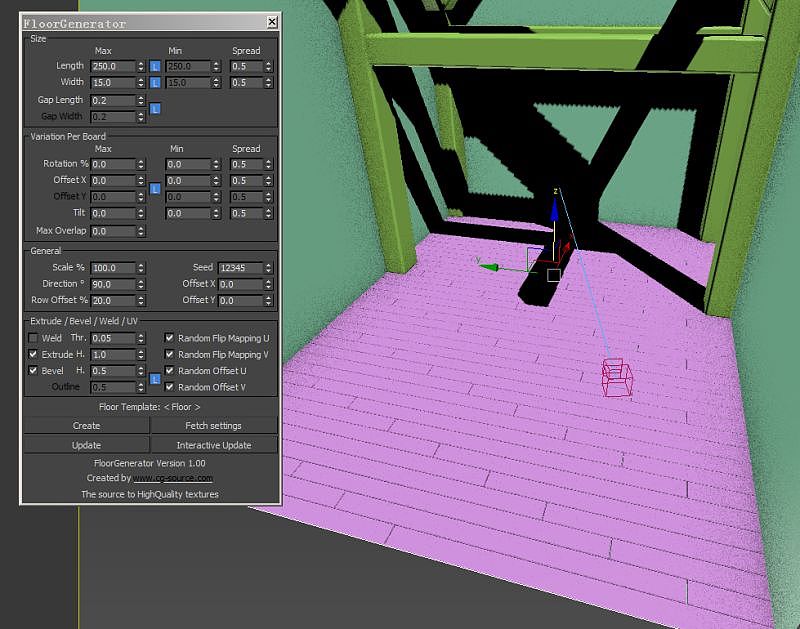Screen dimensions: 800x629
Task: Click the Scale % spinner arrows
Action: pyautogui.click(x=141, y=268)
